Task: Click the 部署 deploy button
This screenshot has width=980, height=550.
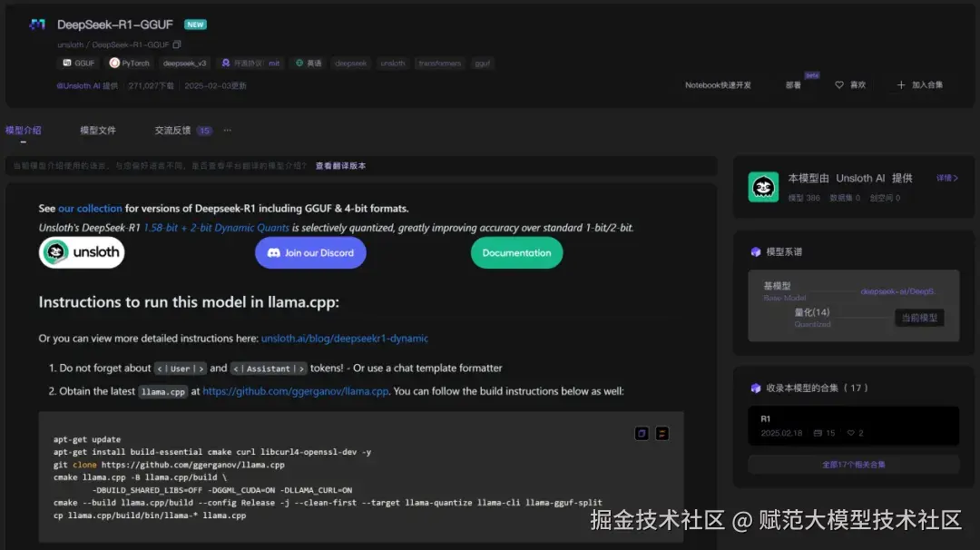Action: [x=793, y=85]
